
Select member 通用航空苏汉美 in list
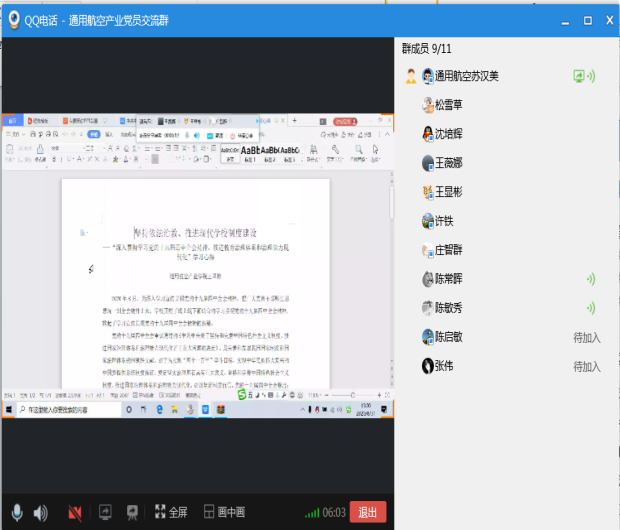coord(466,76)
